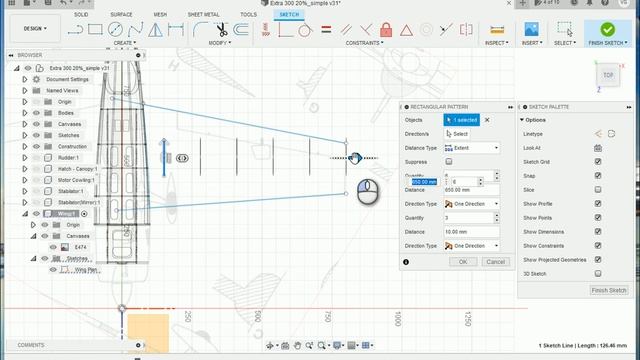Click the Finish Sketch palette button
Screen dimensions: 640x360
tap(609, 290)
